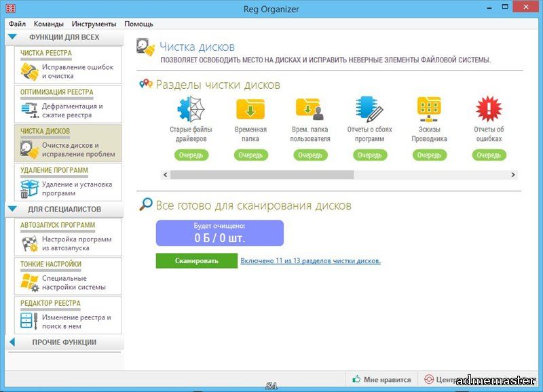
Task: Open the Инструменты menu
Action: coord(94,24)
